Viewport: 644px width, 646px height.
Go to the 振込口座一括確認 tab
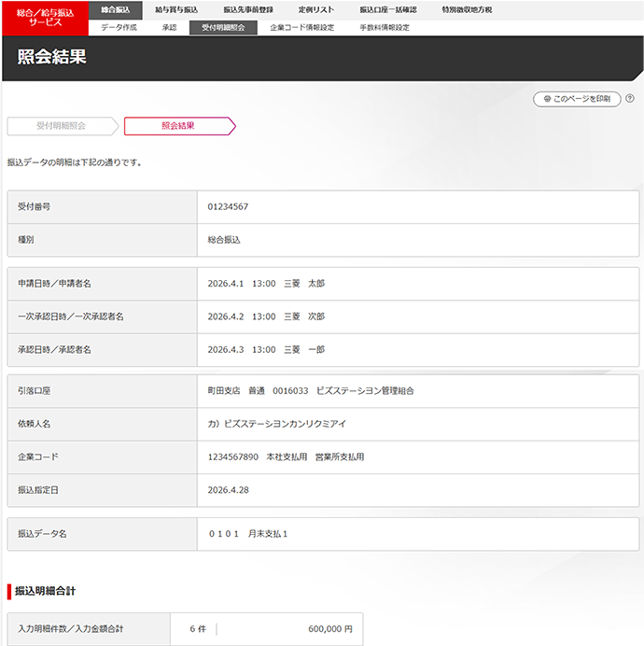[x=388, y=9]
